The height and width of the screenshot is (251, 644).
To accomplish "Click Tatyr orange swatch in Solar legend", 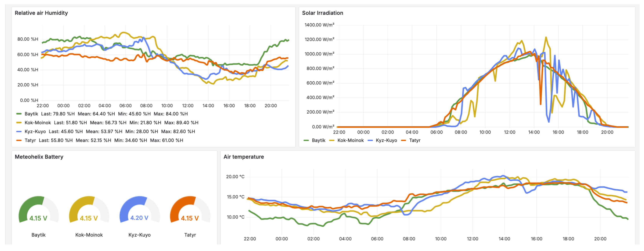I will [x=403, y=140].
